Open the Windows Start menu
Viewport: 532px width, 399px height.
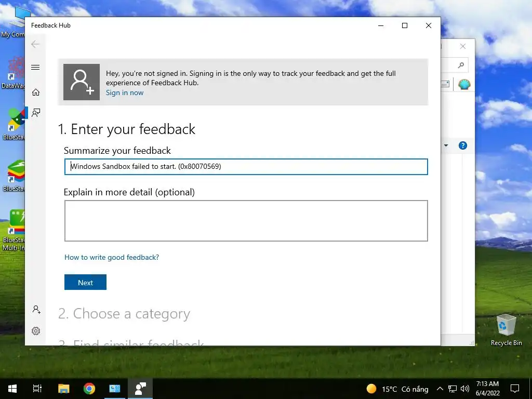pos(12,389)
